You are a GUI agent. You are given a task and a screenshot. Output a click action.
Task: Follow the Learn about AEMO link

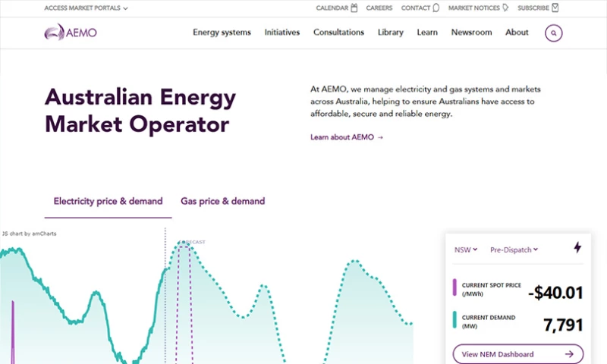coord(347,137)
